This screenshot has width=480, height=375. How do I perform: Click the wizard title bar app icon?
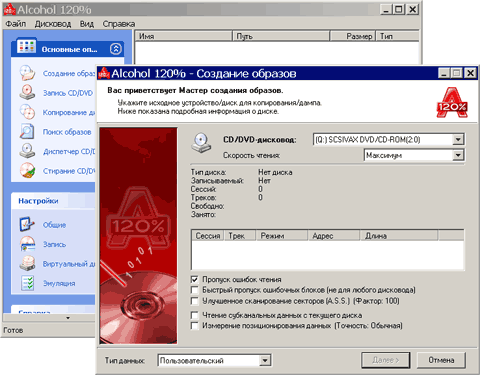click(104, 73)
